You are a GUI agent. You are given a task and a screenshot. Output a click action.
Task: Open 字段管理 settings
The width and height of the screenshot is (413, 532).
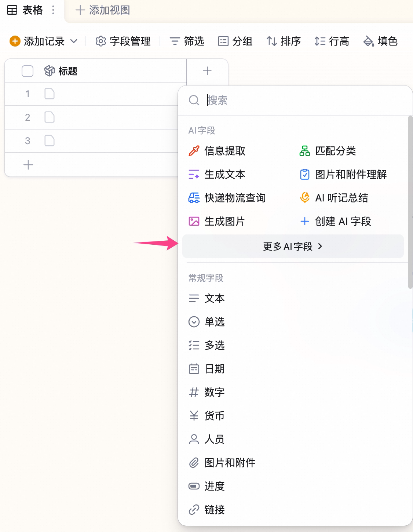[123, 41]
